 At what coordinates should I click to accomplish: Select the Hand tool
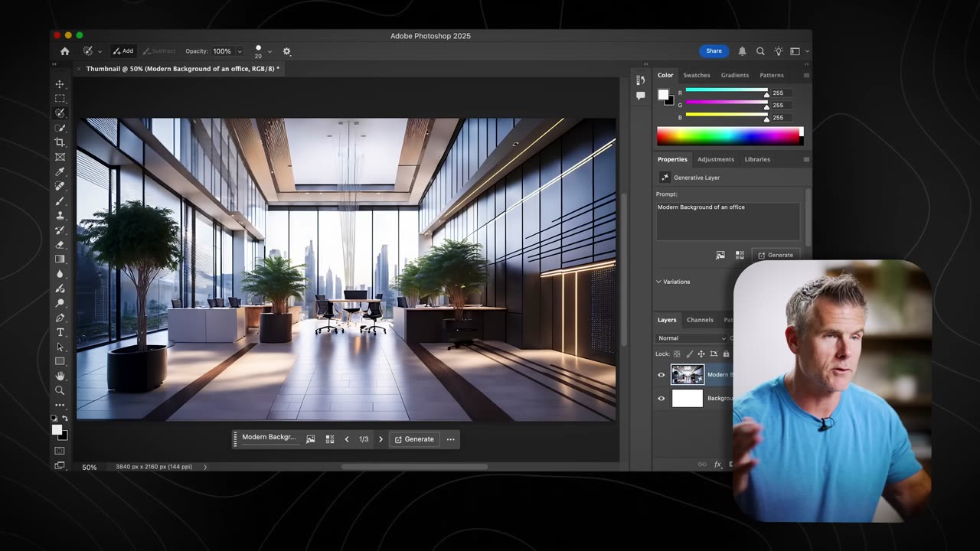tap(60, 376)
